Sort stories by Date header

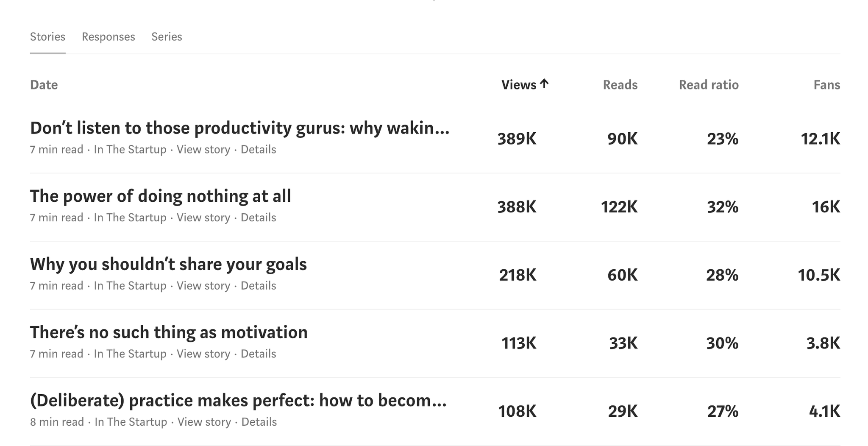44,85
